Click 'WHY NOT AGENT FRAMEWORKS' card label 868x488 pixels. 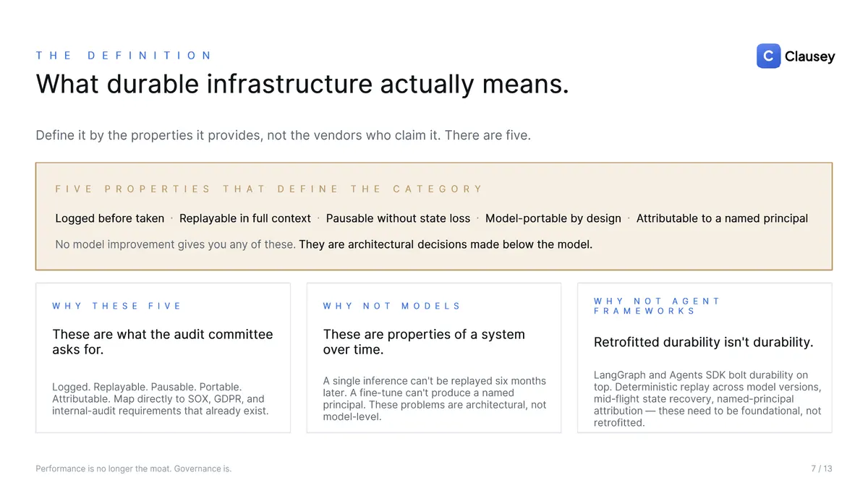657,306
